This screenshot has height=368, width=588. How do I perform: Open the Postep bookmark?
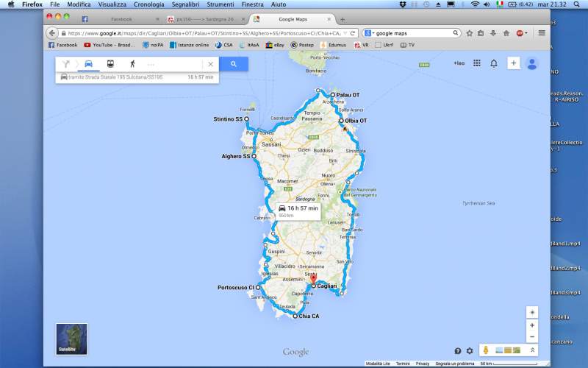click(302, 45)
